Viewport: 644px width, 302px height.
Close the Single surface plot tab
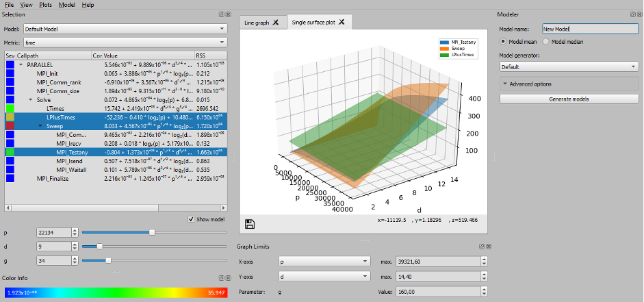(343, 22)
